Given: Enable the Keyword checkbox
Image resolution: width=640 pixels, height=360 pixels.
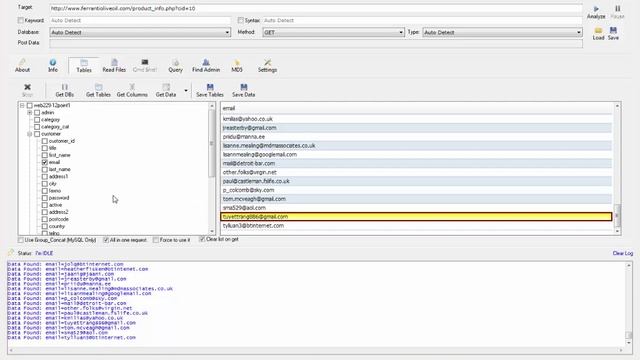Looking at the screenshot, I should pyautogui.click(x=20, y=20).
